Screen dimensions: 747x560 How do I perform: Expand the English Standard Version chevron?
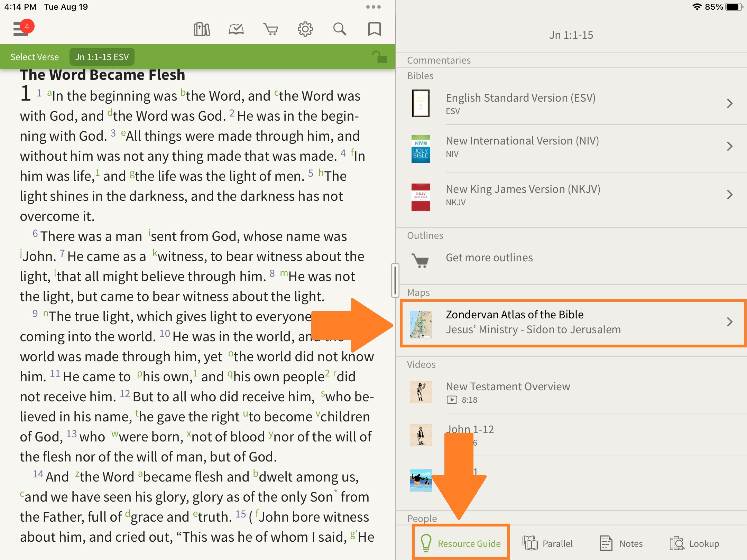click(729, 103)
